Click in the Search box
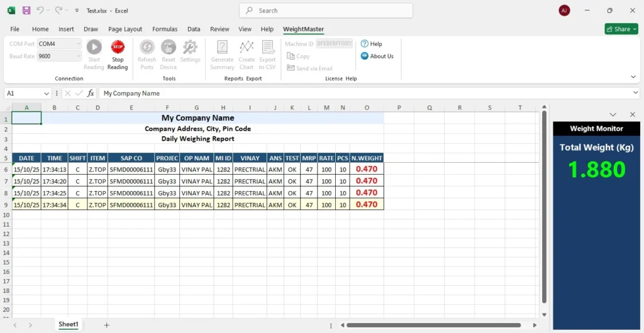644x333 pixels. pos(326,11)
